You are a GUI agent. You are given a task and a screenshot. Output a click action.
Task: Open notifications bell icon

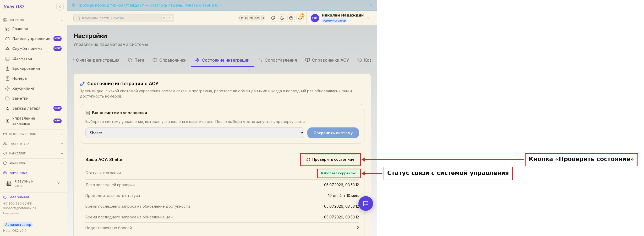[x=300, y=18]
